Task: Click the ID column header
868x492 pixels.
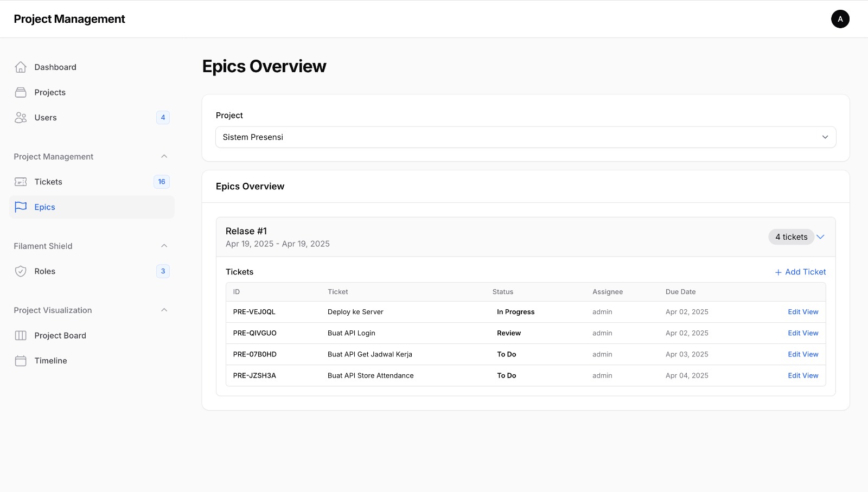Action: click(237, 292)
